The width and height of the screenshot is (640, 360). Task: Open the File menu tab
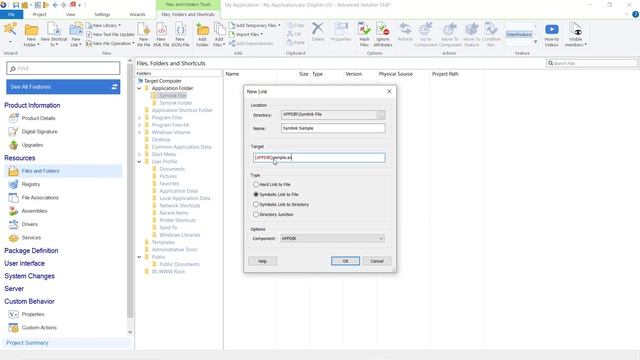pyautogui.click(x=11, y=14)
